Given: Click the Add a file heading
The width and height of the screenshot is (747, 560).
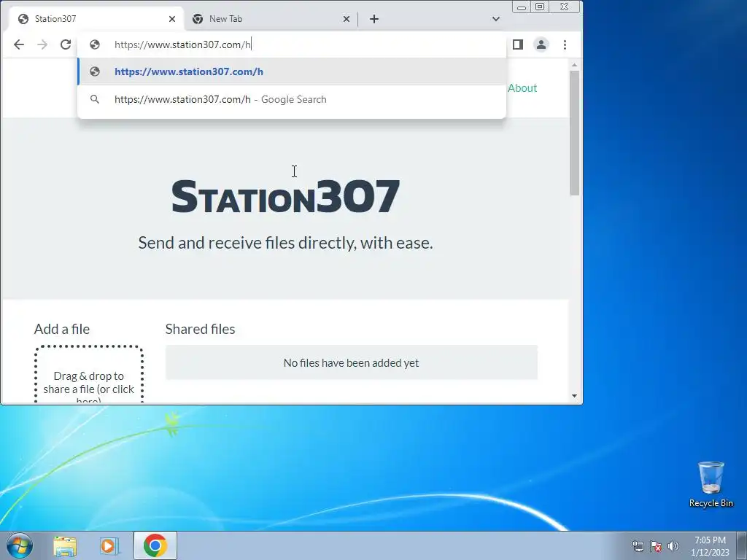Looking at the screenshot, I should (x=62, y=329).
